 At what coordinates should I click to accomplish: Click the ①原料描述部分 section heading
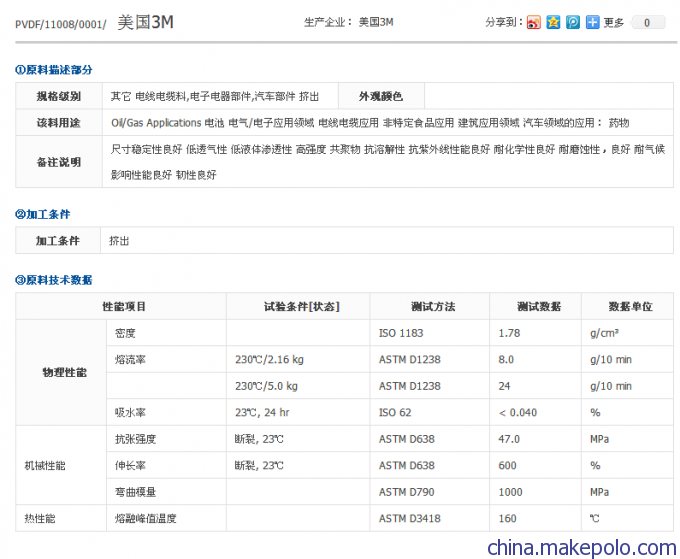click(x=54, y=70)
